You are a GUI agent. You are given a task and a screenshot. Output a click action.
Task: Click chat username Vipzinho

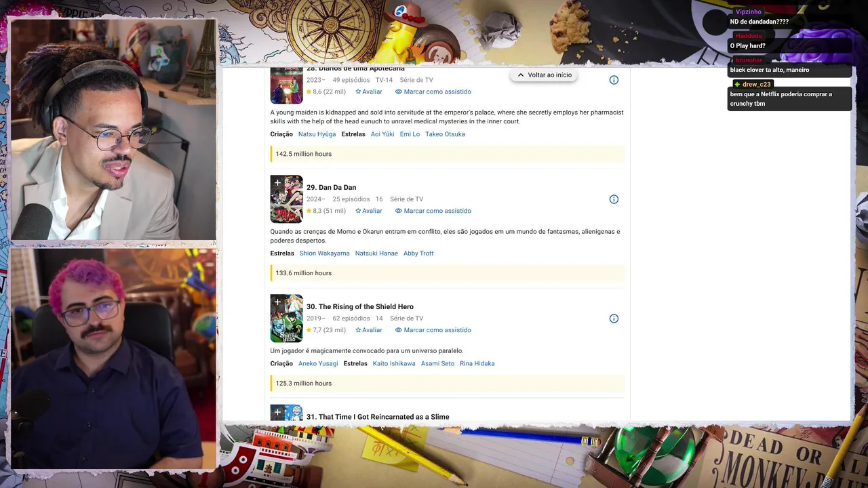[x=749, y=12]
